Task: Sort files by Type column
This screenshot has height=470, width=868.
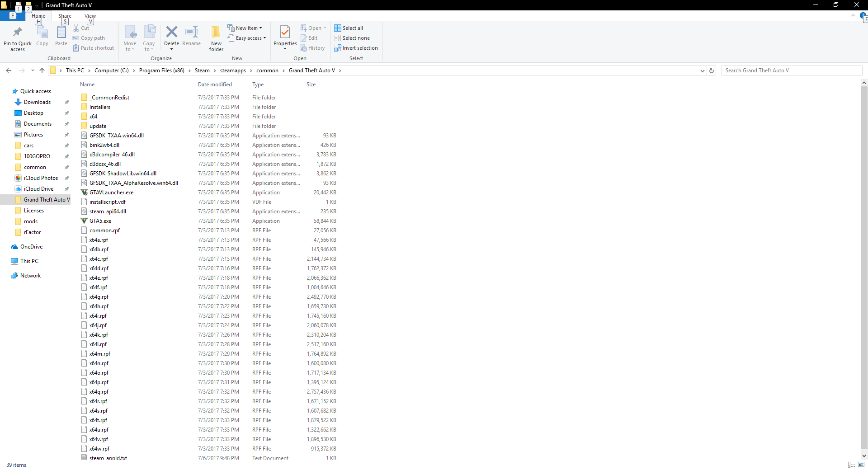Action: [x=258, y=85]
